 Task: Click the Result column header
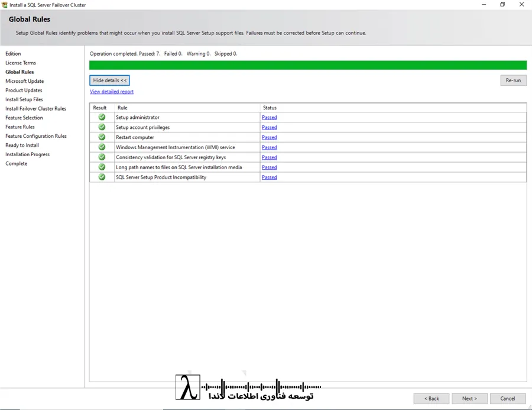coord(100,108)
